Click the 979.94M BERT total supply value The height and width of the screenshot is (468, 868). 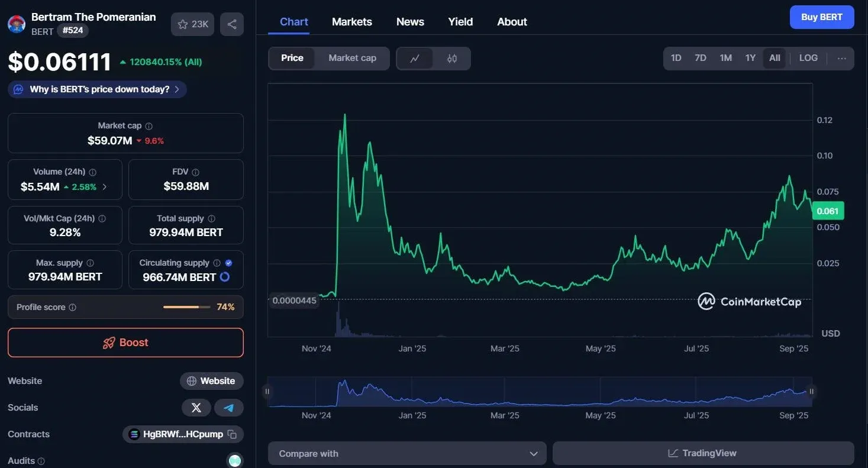(186, 233)
